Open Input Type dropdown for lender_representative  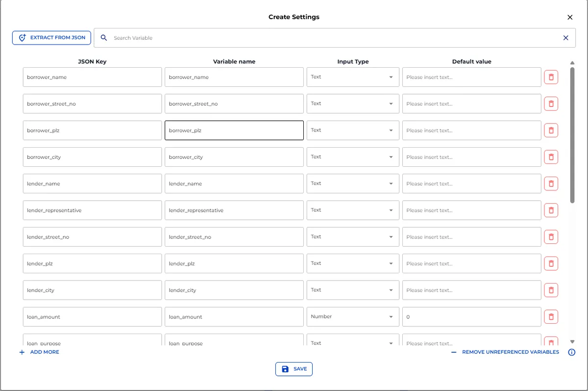click(352, 210)
